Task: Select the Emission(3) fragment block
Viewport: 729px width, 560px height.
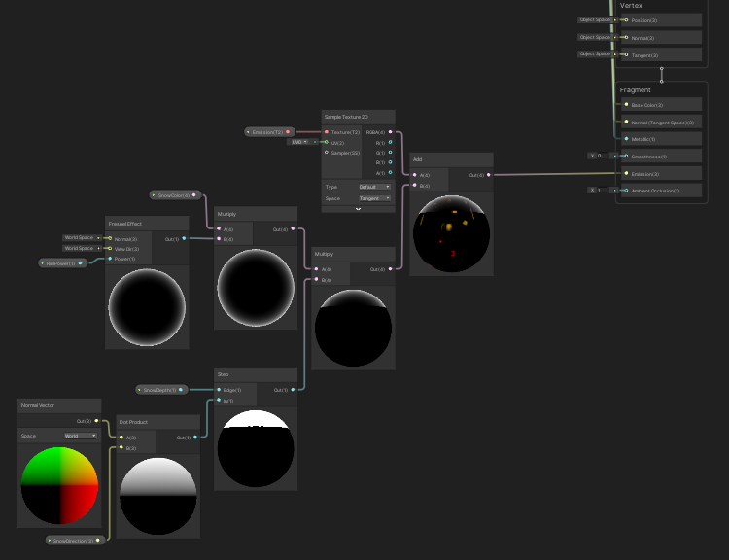Action: (662, 173)
